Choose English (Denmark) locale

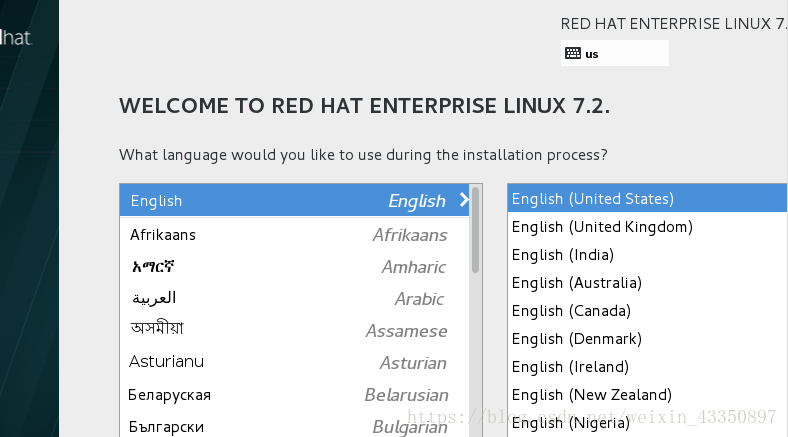pos(647,339)
